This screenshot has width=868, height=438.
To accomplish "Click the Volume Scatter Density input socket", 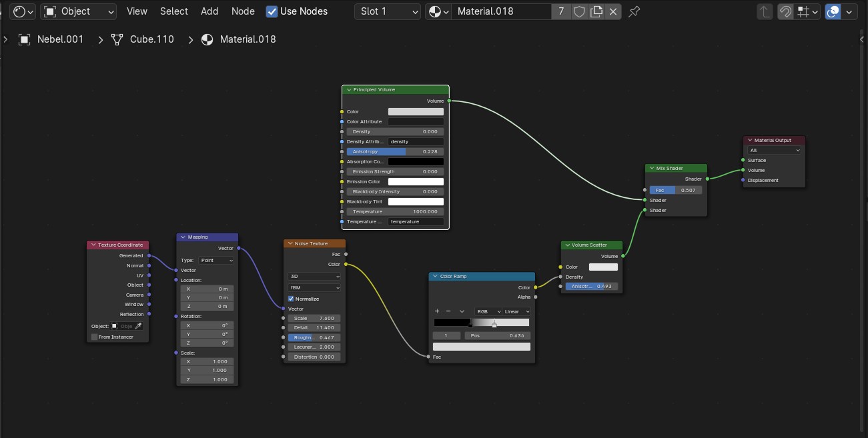I will [x=560, y=277].
